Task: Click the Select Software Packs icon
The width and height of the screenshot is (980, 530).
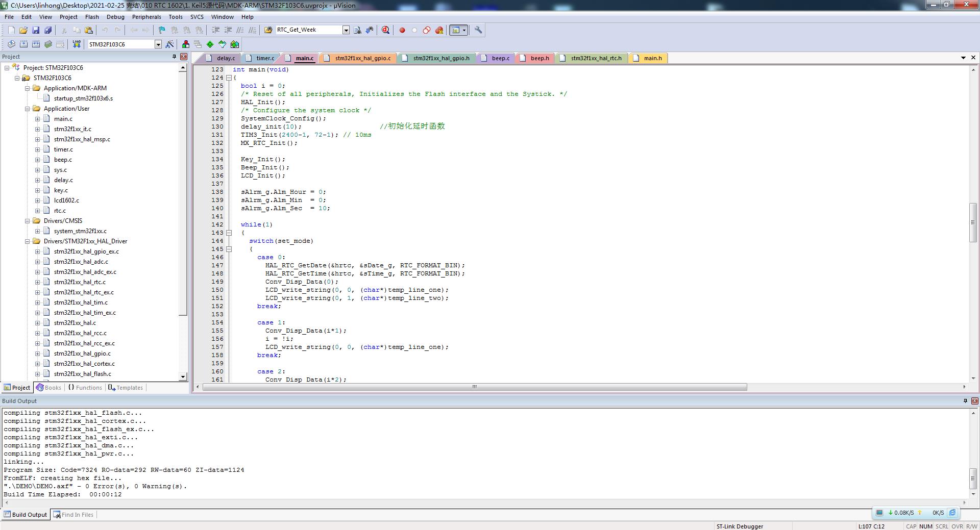Action: 222,44
